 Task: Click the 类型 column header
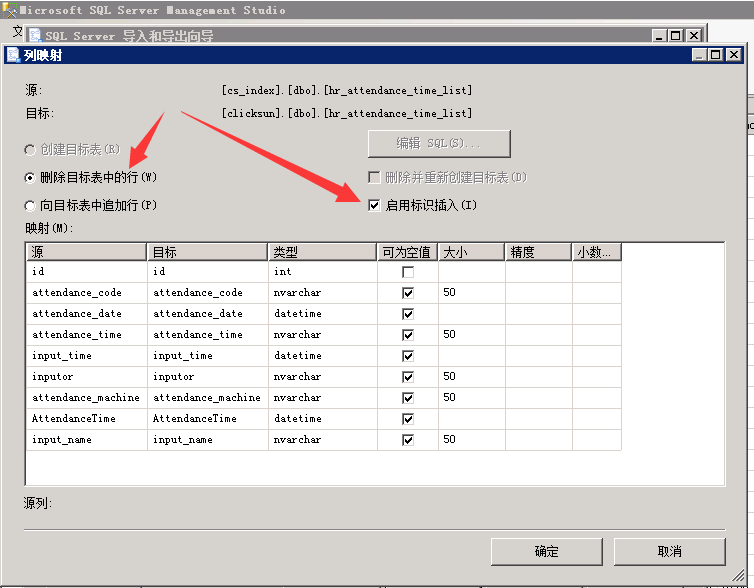coord(322,252)
